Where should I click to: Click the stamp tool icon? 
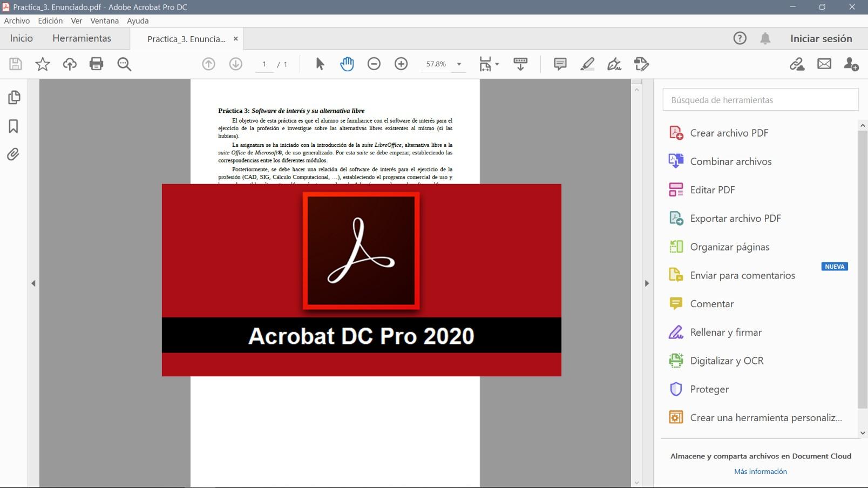[x=641, y=64]
